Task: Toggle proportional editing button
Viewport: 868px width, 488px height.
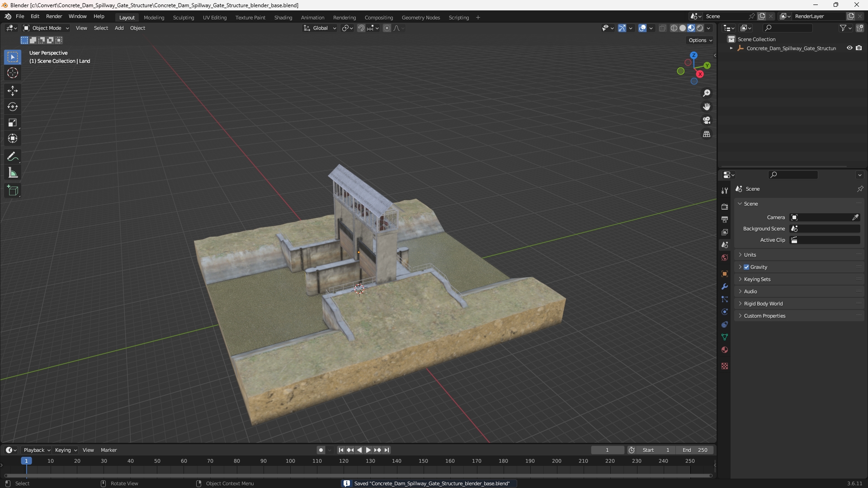Action: point(387,28)
